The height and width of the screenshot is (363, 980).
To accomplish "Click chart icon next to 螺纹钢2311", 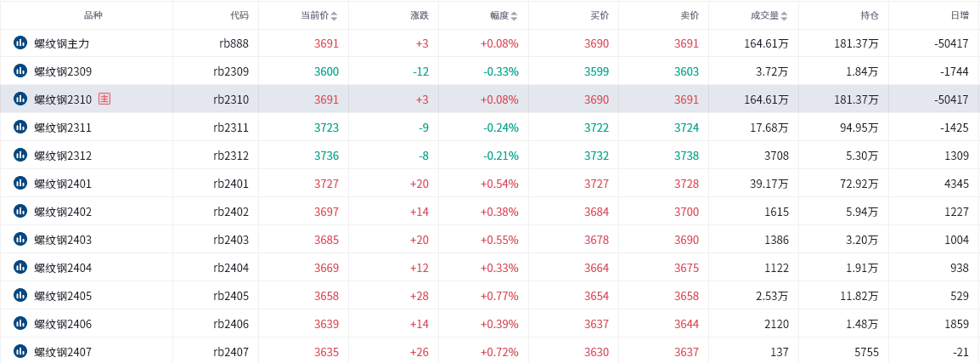I will coord(20,127).
